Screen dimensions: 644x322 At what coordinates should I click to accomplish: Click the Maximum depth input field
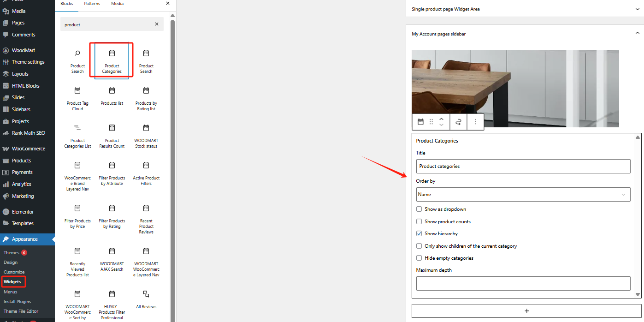coord(523,283)
